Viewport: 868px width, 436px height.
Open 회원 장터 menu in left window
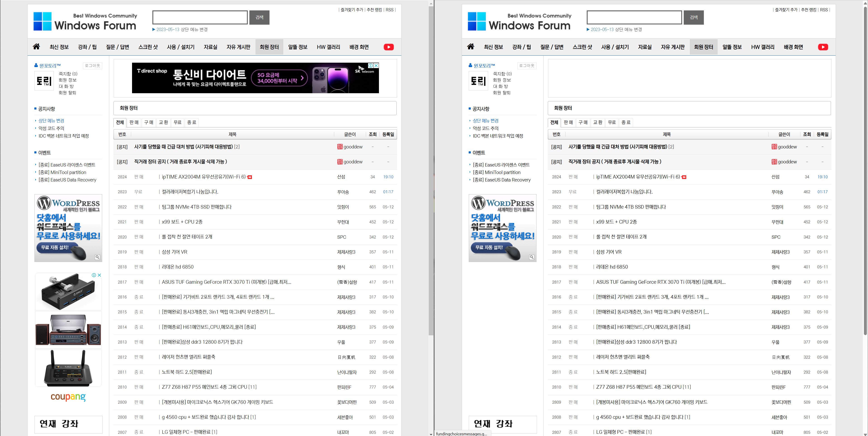(x=269, y=47)
